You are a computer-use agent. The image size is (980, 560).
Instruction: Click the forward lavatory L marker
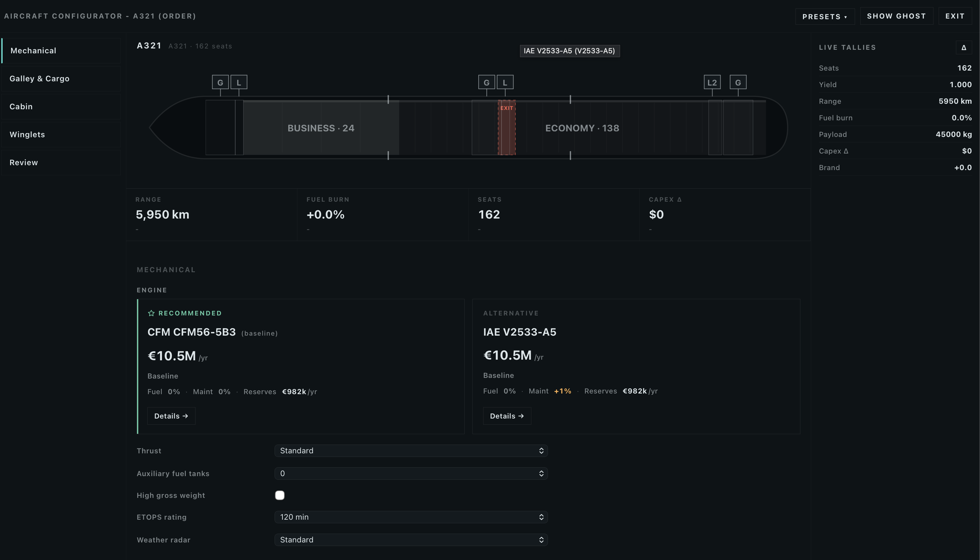(x=238, y=82)
